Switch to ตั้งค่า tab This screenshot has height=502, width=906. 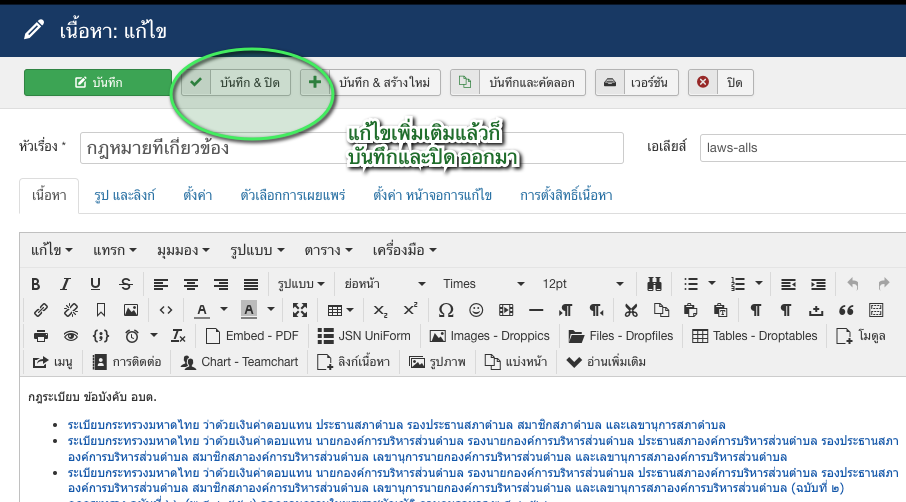coord(198,195)
